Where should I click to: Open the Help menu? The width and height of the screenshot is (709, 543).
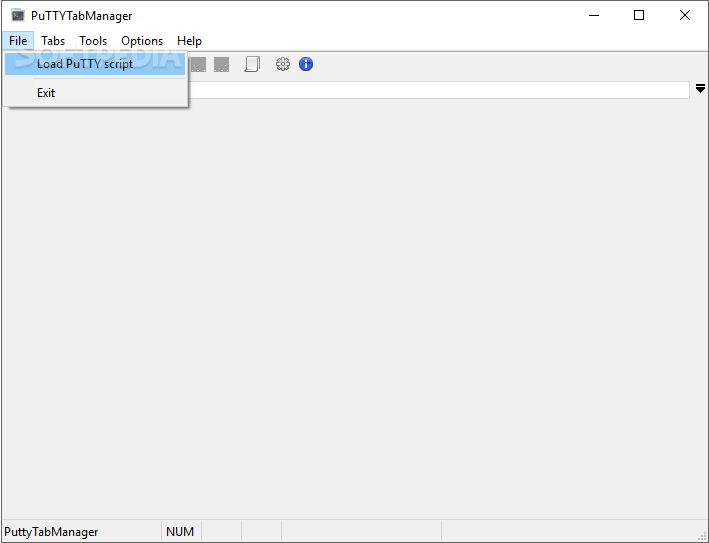pos(189,41)
